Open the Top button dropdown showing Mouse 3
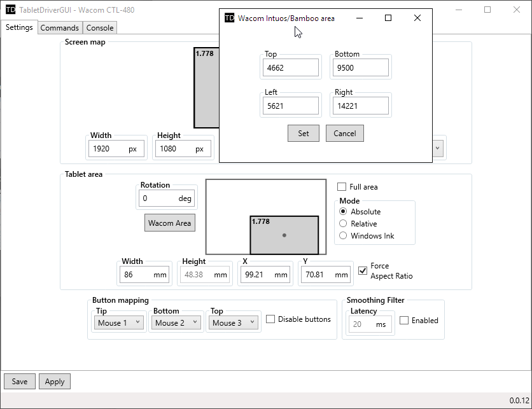Screen dimensions: 532x409 coord(234,323)
